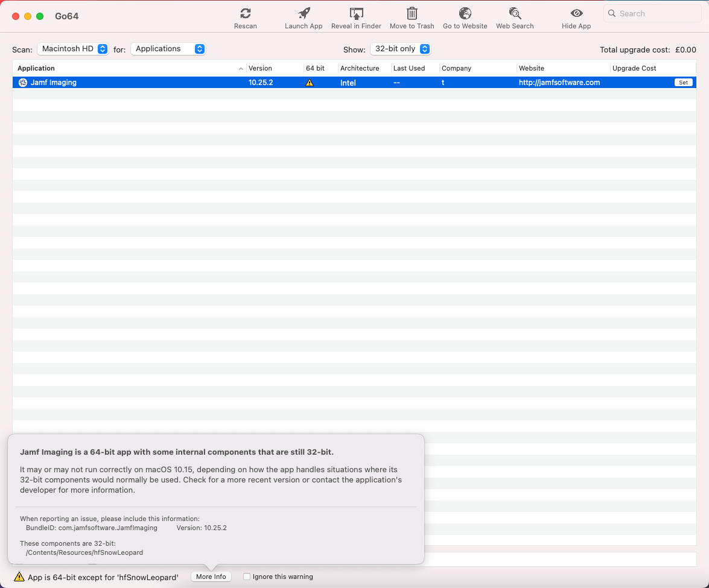Select the Jamf Imaging row name

[x=54, y=83]
